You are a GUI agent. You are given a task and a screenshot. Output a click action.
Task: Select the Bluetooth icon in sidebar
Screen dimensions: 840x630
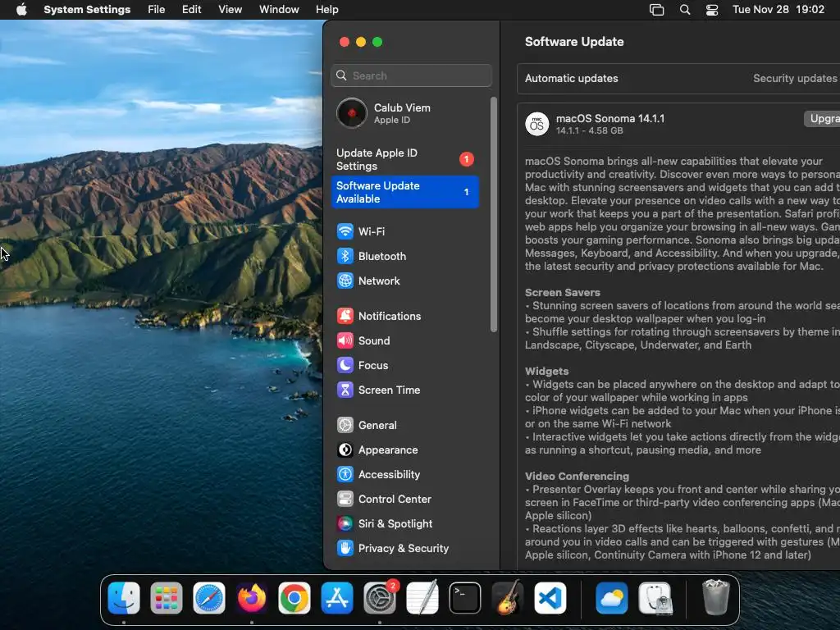[x=345, y=256]
